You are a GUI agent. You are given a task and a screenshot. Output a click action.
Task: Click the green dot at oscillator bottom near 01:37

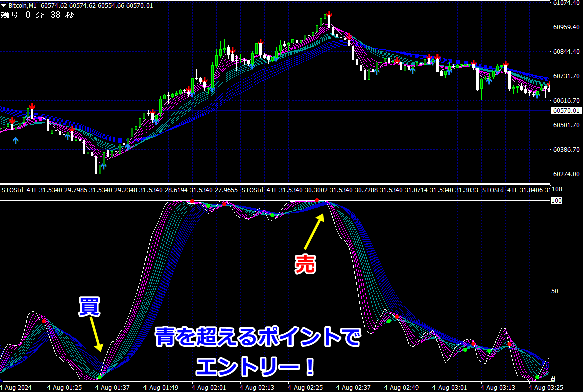(x=100, y=377)
